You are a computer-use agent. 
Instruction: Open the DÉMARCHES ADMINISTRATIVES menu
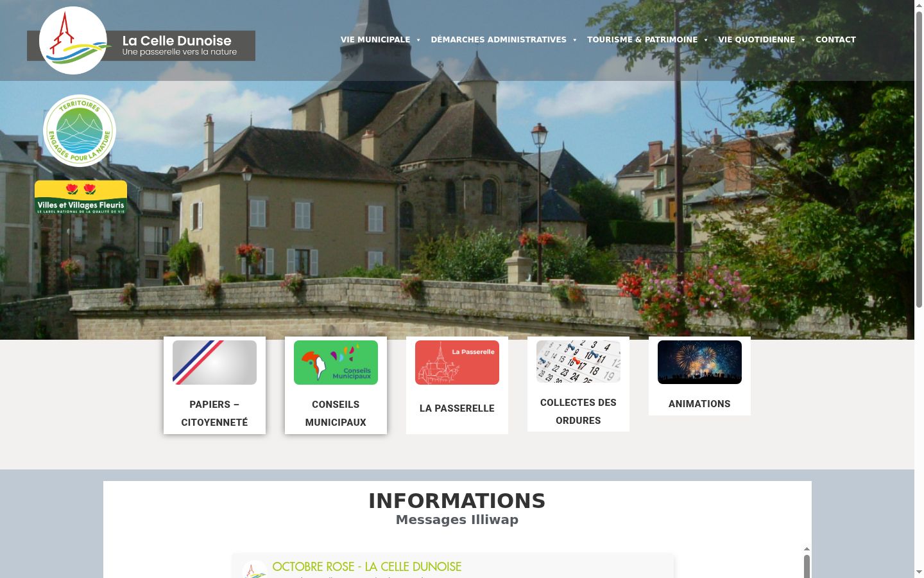[499, 40]
